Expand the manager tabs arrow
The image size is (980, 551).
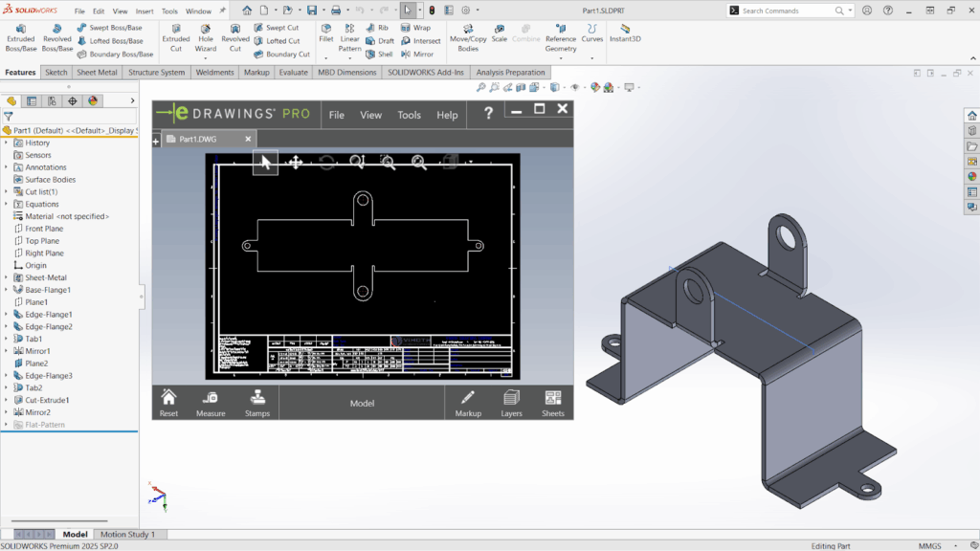click(132, 100)
